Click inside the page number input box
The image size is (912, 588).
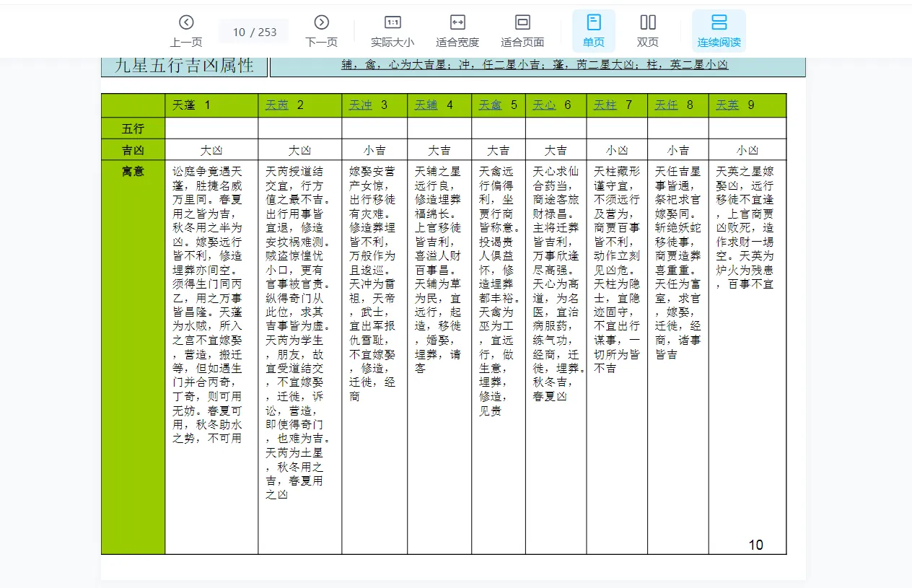click(x=253, y=30)
